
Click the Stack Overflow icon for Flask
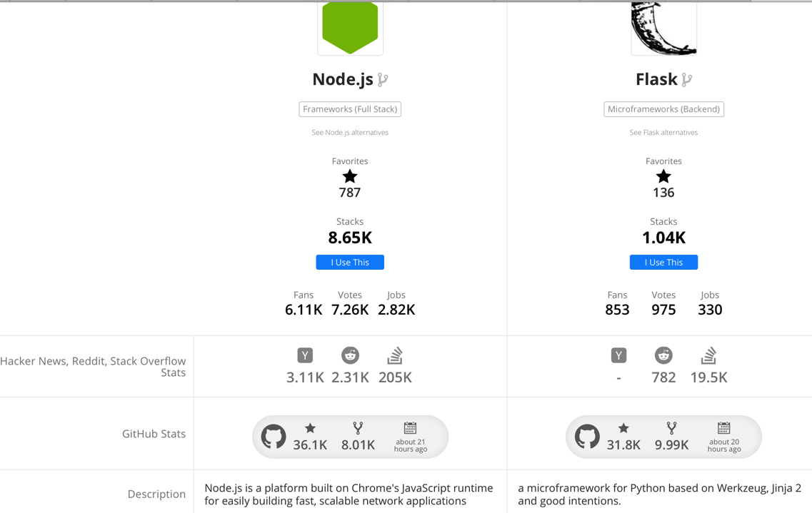click(x=708, y=355)
